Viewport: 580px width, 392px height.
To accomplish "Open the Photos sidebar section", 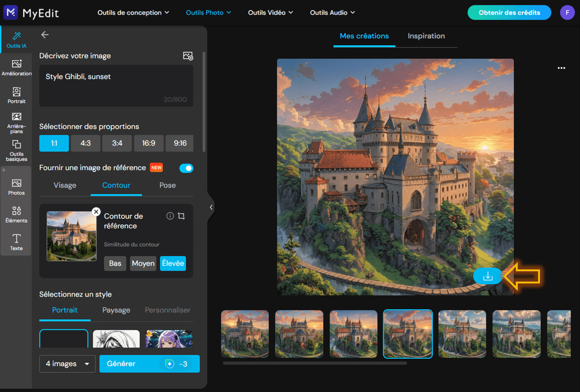I will pos(16,187).
